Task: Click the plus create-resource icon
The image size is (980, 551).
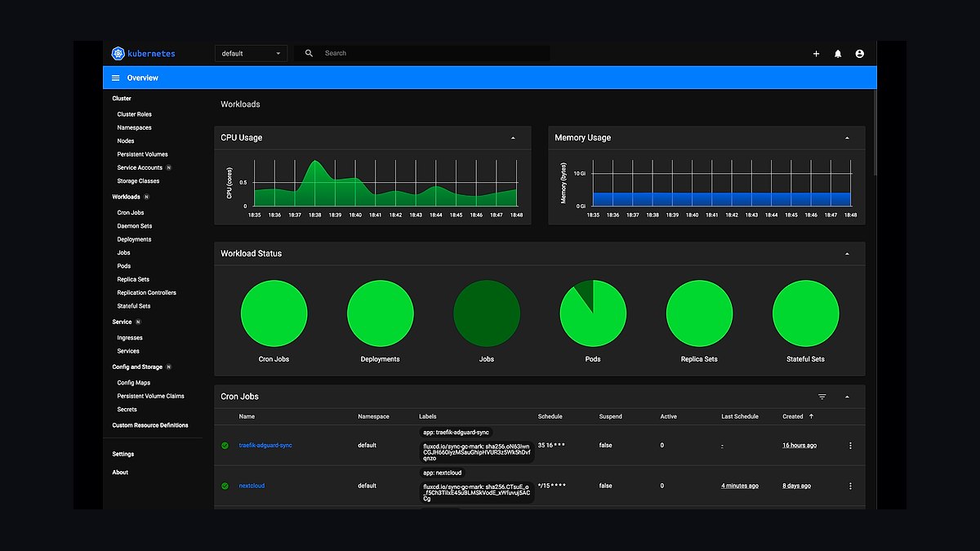Action: click(816, 54)
